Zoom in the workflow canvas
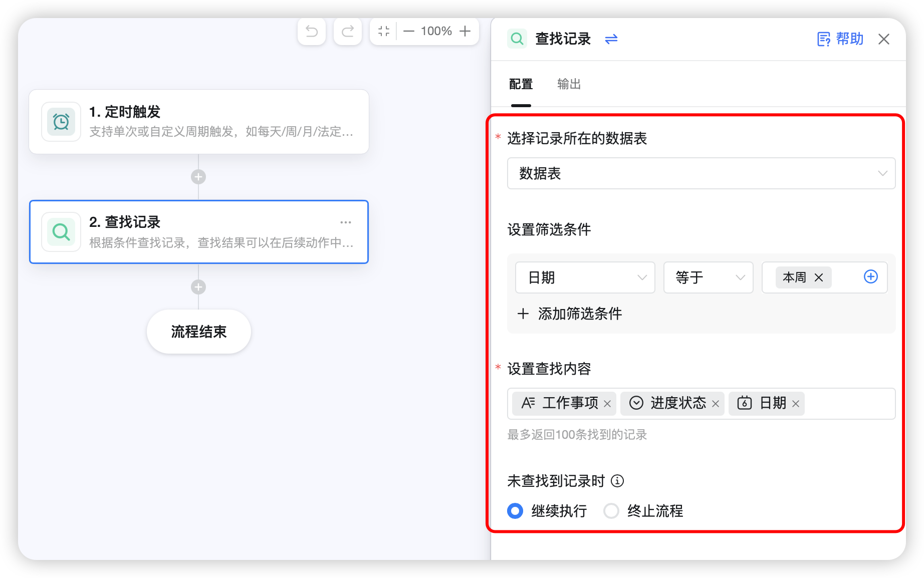 pos(465,31)
